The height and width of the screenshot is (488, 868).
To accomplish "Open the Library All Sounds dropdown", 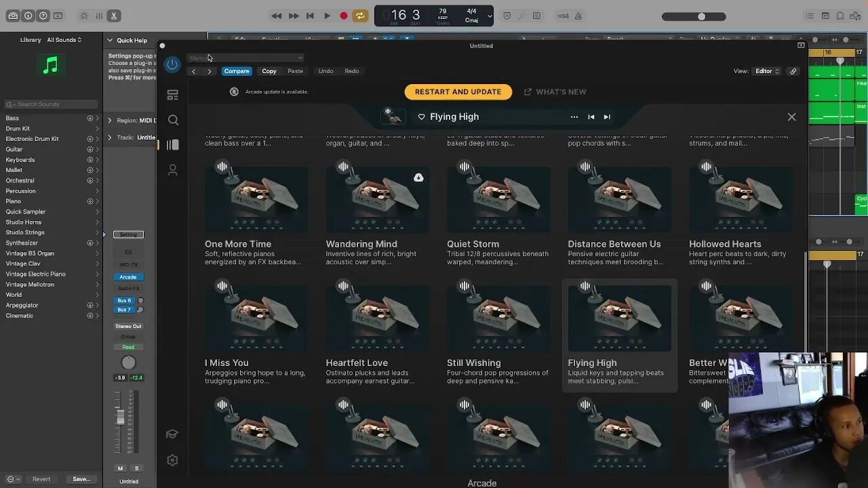I will (x=64, y=40).
